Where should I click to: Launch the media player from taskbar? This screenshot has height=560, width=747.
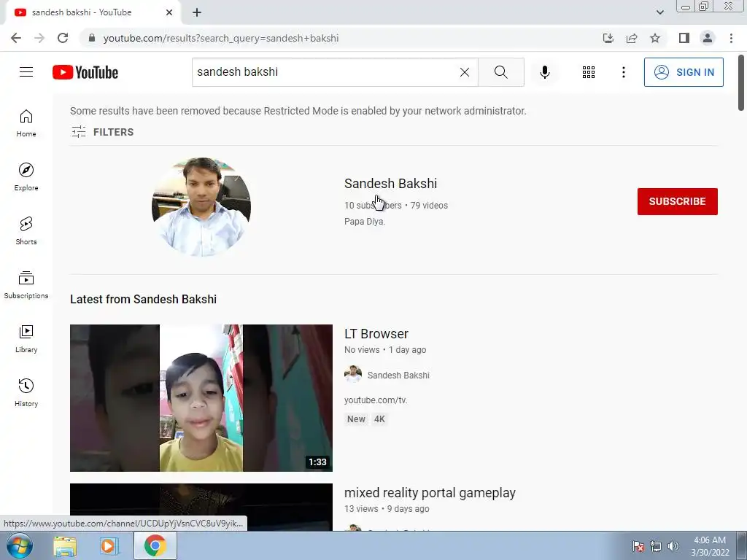(108, 545)
